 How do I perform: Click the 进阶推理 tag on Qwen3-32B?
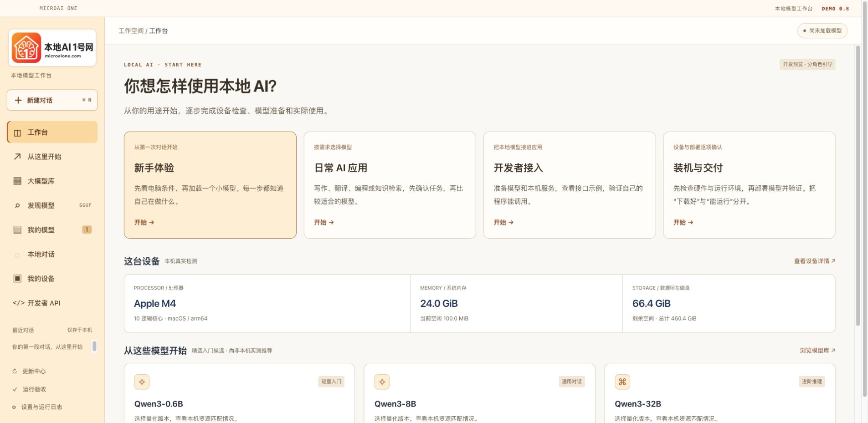[x=812, y=382]
